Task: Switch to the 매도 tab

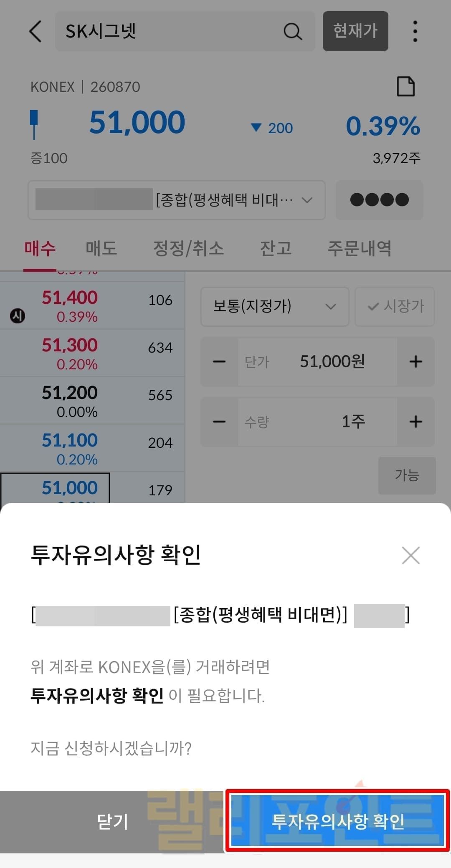Action: point(101,249)
